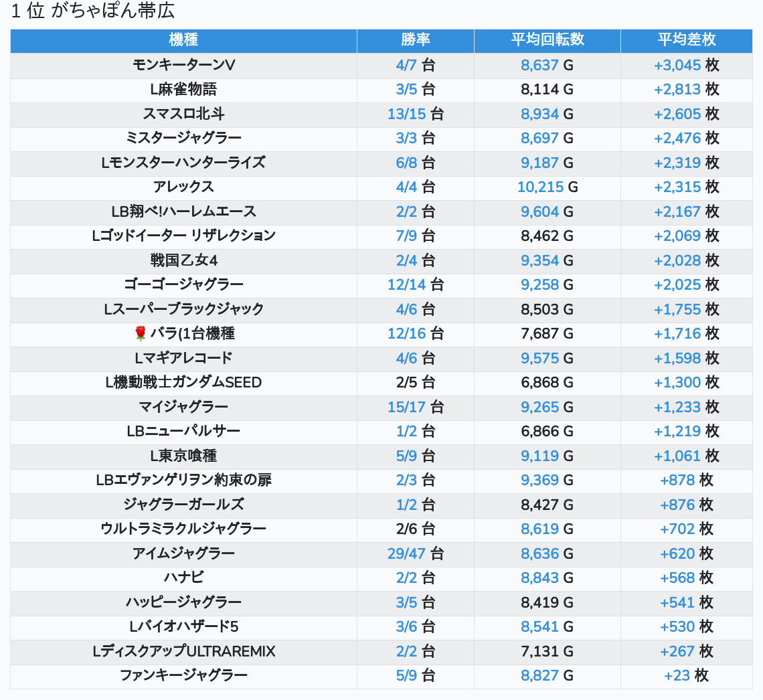Click the 1 位 がちゃぽん帯広 heading
Viewport: 763px width, 700px height.
[92, 11]
